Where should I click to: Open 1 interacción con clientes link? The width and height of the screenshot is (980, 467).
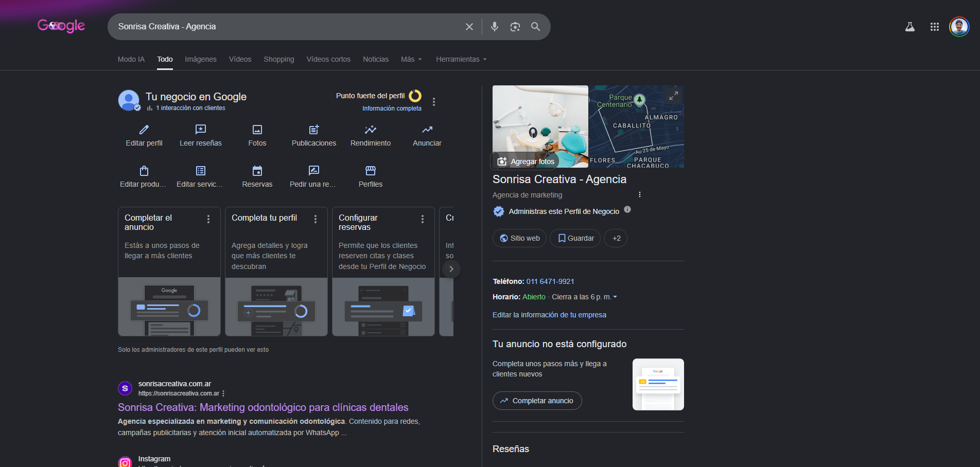(x=190, y=108)
